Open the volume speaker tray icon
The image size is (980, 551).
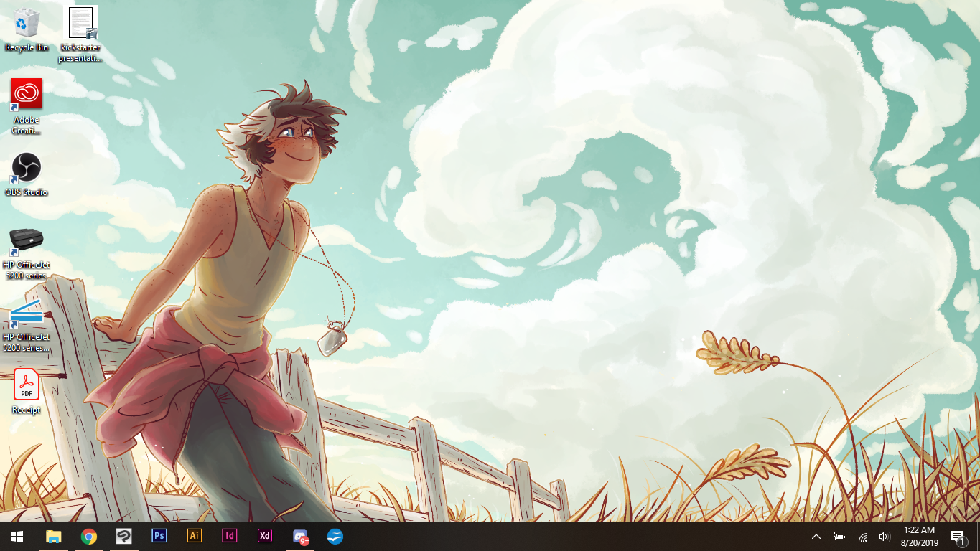[885, 537]
